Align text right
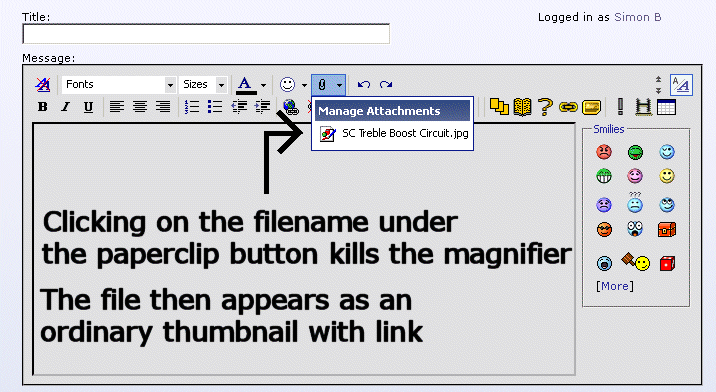This screenshot has width=716, height=392. coord(163,107)
